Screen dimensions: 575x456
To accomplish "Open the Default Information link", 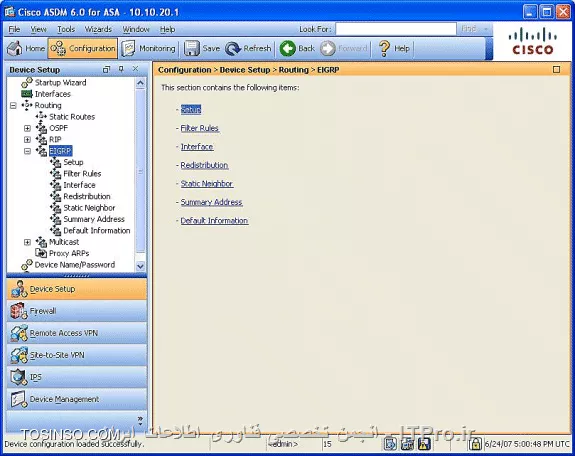I will [215, 220].
